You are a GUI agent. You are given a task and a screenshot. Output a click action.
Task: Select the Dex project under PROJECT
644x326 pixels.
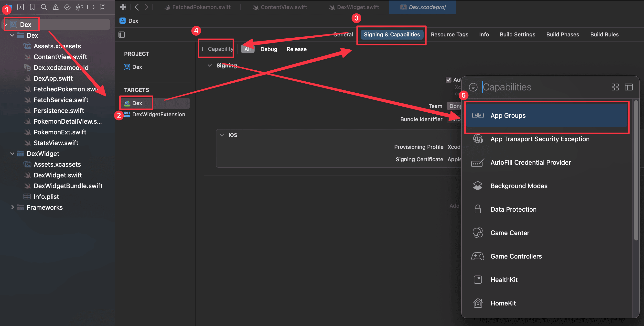click(133, 67)
